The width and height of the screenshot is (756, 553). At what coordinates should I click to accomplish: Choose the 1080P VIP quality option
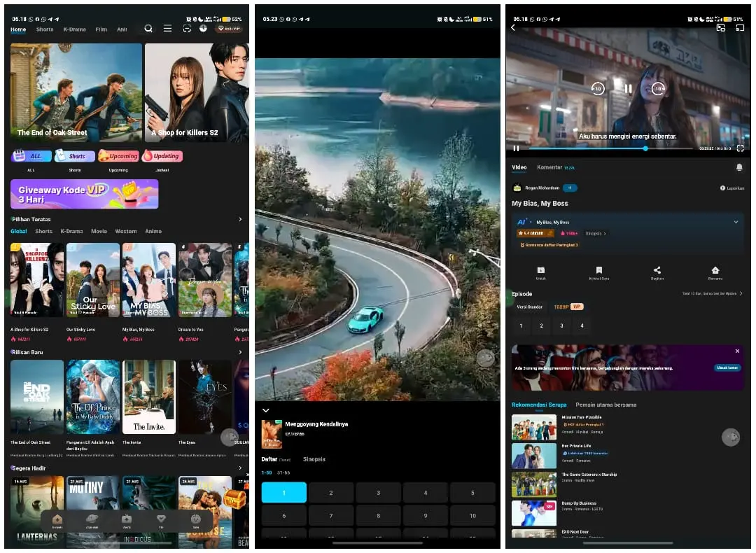(x=568, y=307)
